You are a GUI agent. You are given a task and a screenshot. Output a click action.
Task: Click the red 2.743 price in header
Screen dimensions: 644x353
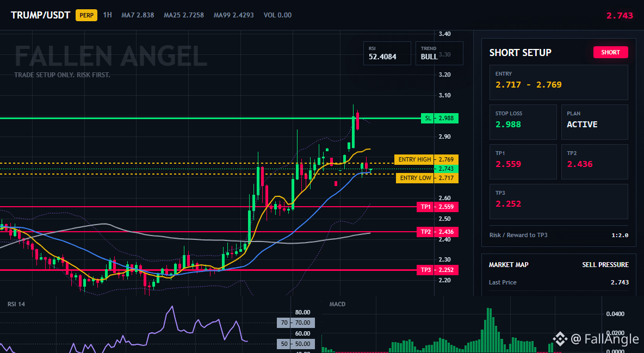point(620,16)
